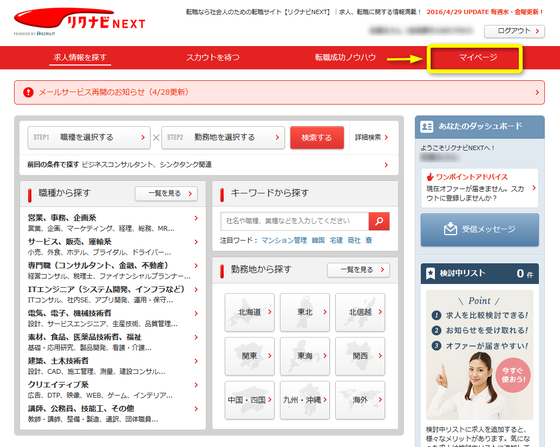560x447 pixels.
Task: Select 関西 region tile
Action: click(x=360, y=356)
